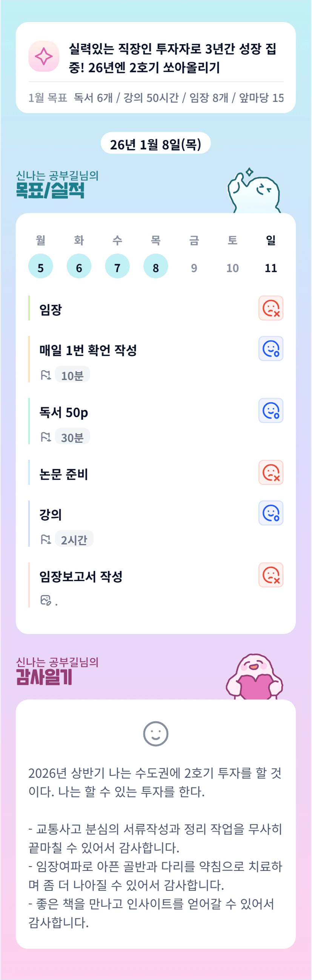Toggle the 임장 failed-face status icon
This screenshot has width=312, height=980.
tap(271, 308)
